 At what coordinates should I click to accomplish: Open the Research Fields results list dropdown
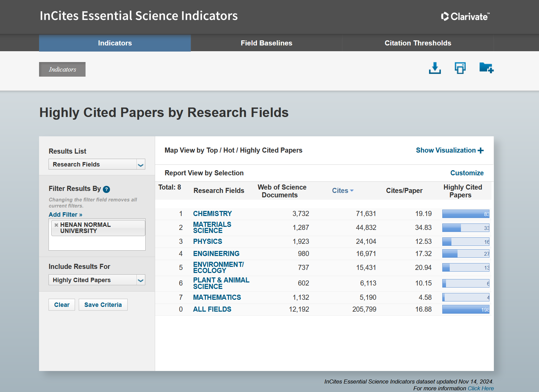point(97,164)
